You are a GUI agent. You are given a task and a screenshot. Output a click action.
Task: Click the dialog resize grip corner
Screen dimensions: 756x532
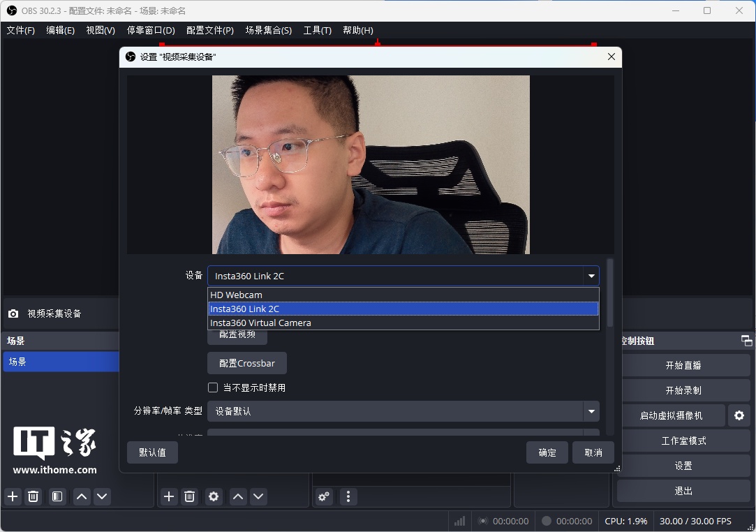(x=617, y=468)
